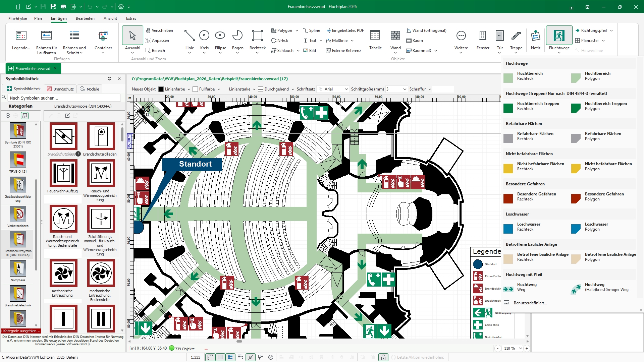The image size is (644, 362).
Task: Toggle the lock button in status bar
Action: point(383,357)
